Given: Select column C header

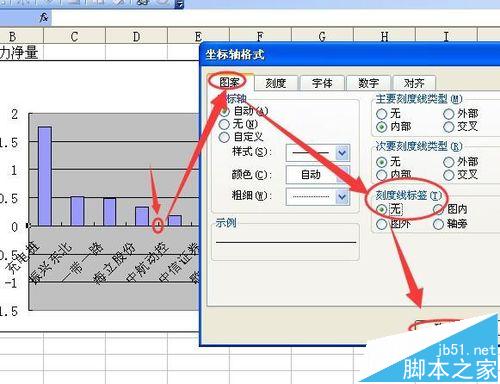Looking at the screenshot, I should coord(74,36).
